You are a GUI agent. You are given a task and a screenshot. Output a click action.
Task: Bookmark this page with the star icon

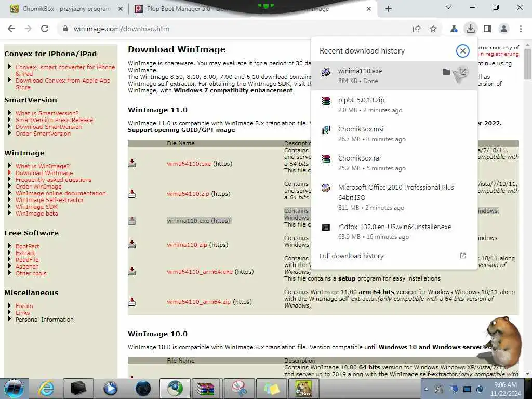tap(433, 29)
